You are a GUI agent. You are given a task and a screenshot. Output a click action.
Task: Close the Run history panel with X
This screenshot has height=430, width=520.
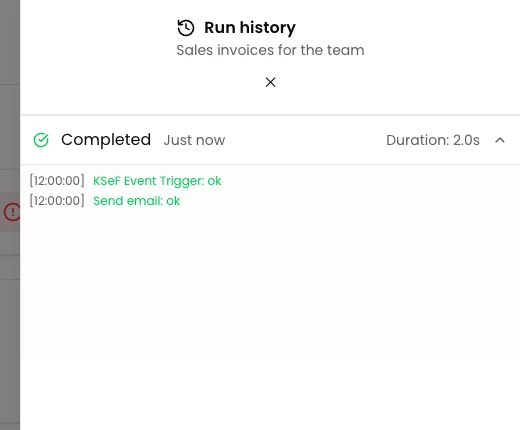[x=270, y=82]
